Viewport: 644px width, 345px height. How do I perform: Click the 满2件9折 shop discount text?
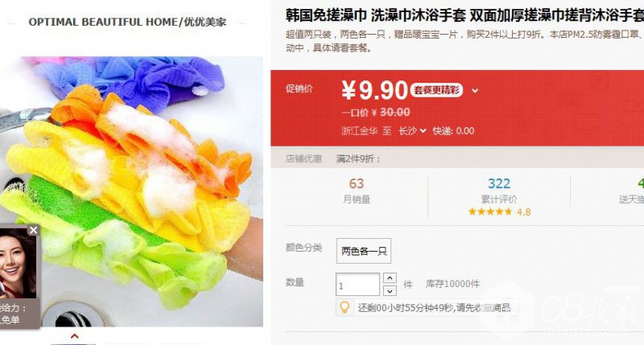click(x=358, y=158)
